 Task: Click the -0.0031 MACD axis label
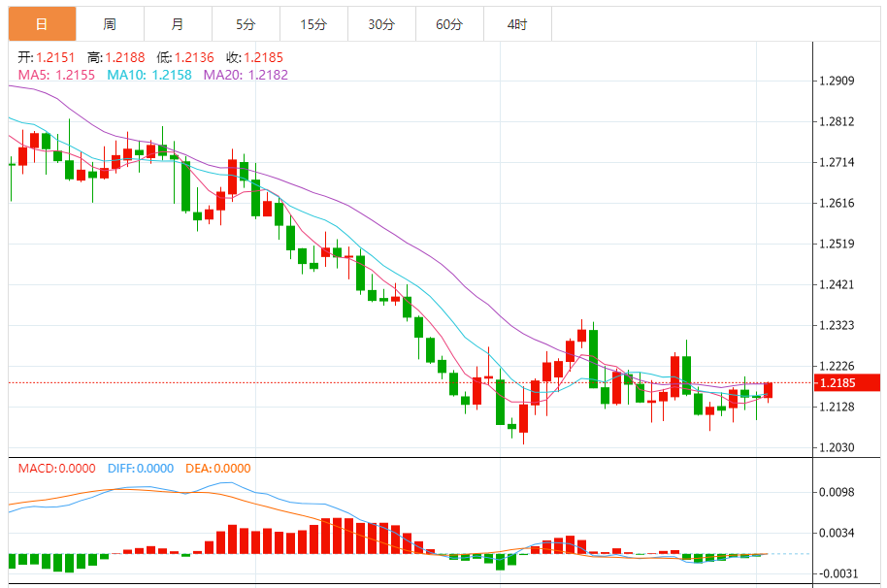(837, 573)
